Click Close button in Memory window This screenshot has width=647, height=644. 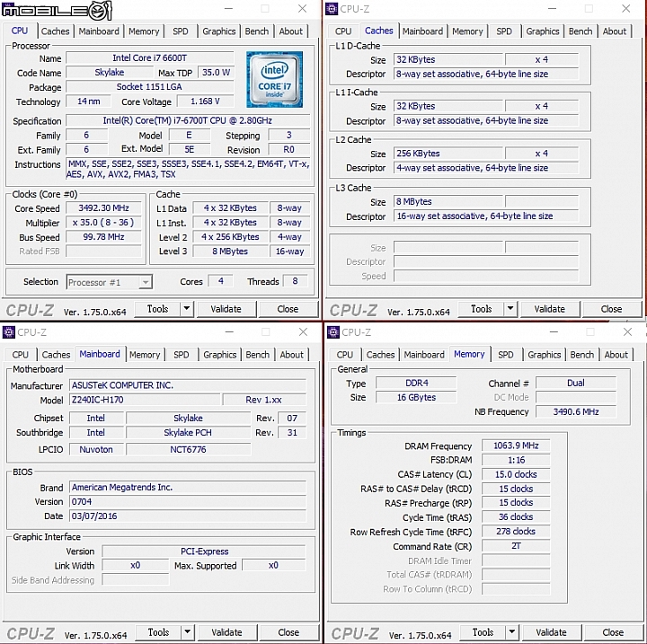pos(613,632)
